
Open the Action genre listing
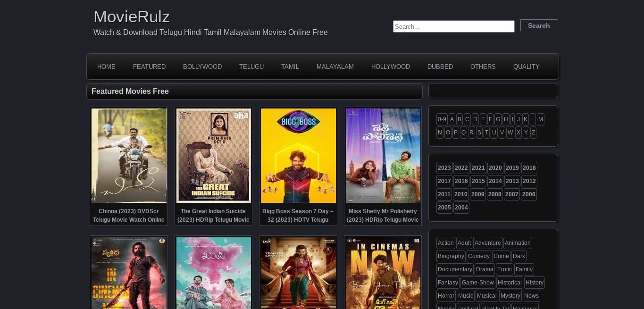445,242
